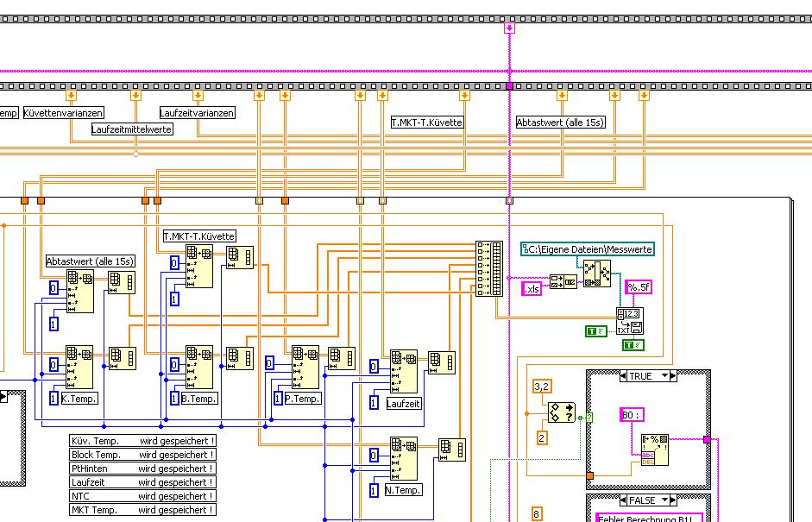812x522 pixels.
Task: Go to previous case on FALSE selector
Action: coord(624,500)
